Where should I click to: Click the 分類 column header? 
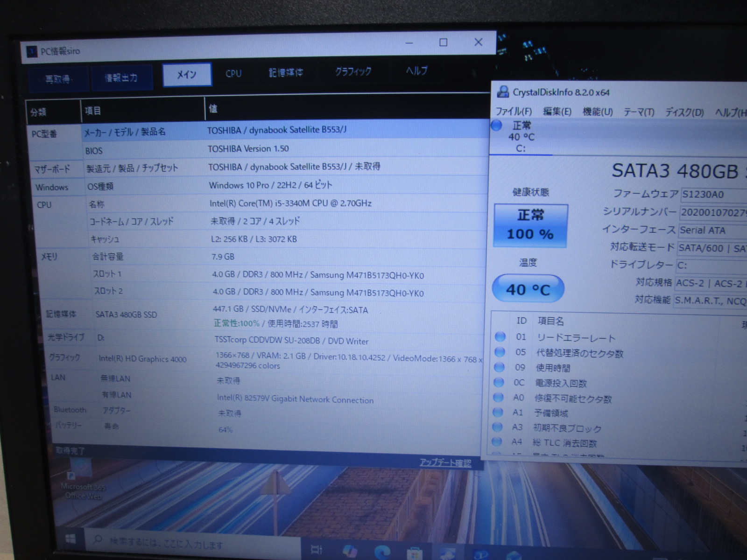53,112
